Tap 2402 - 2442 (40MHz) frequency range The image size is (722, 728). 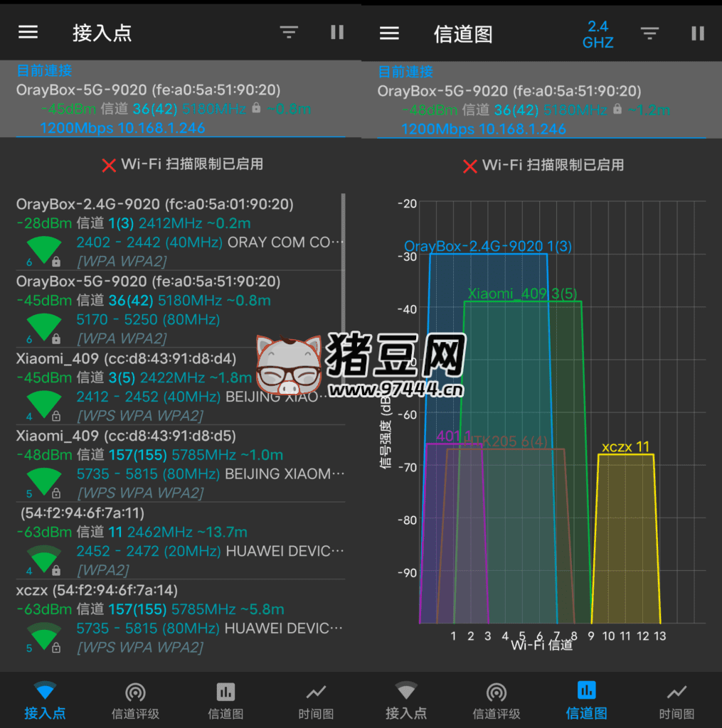149,242
